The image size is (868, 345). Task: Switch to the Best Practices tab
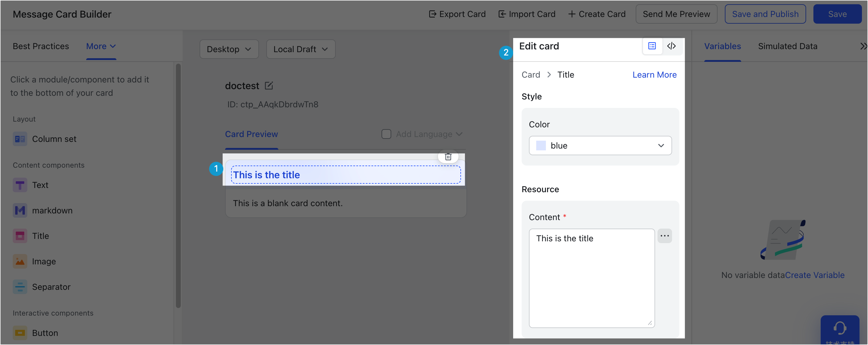pos(41,46)
